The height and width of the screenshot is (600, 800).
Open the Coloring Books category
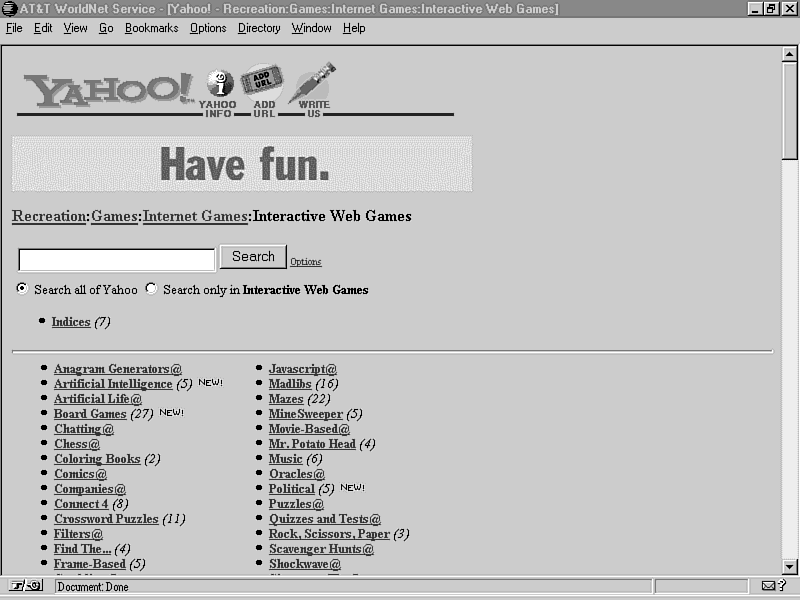(97, 459)
